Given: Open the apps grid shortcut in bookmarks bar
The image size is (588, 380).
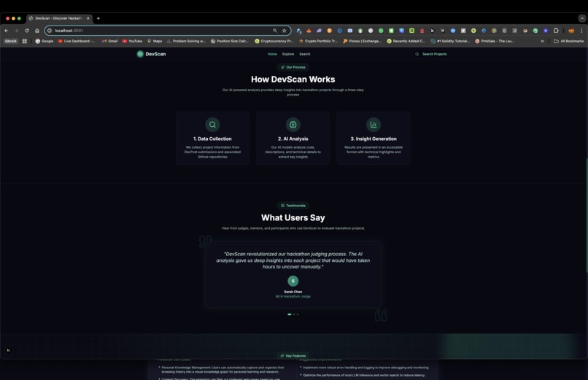Looking at the screenshot, I should tap(25, 42).
